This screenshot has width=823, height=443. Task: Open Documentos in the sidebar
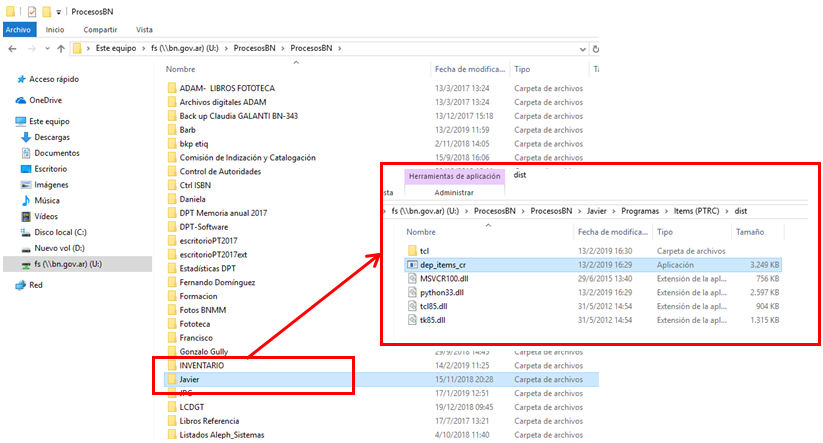[57, 153]
